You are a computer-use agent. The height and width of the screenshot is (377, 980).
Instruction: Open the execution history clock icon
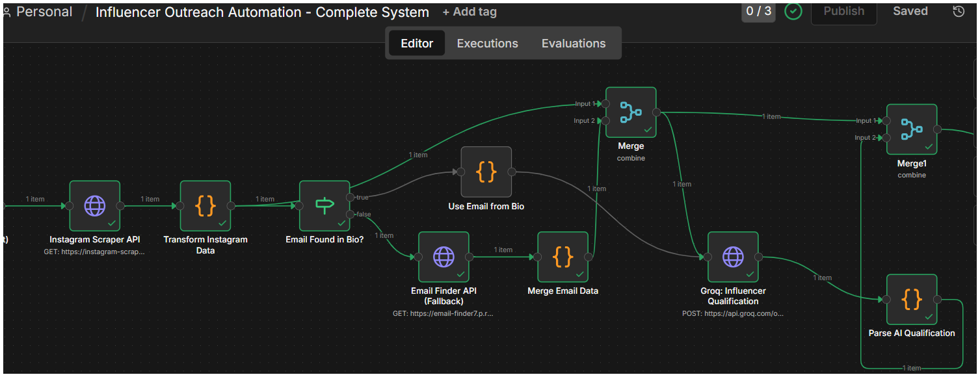tap(959, 11)
